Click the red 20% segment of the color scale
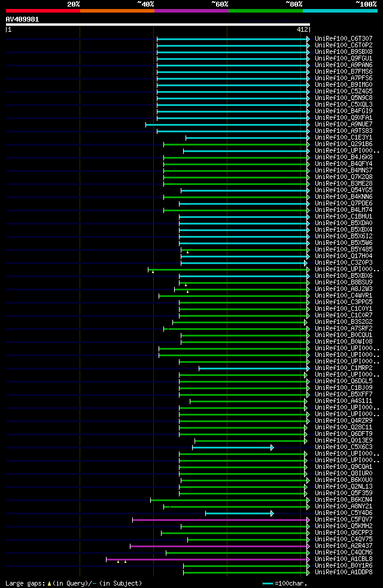Screen dimensions: 383x588 (43, 11)
